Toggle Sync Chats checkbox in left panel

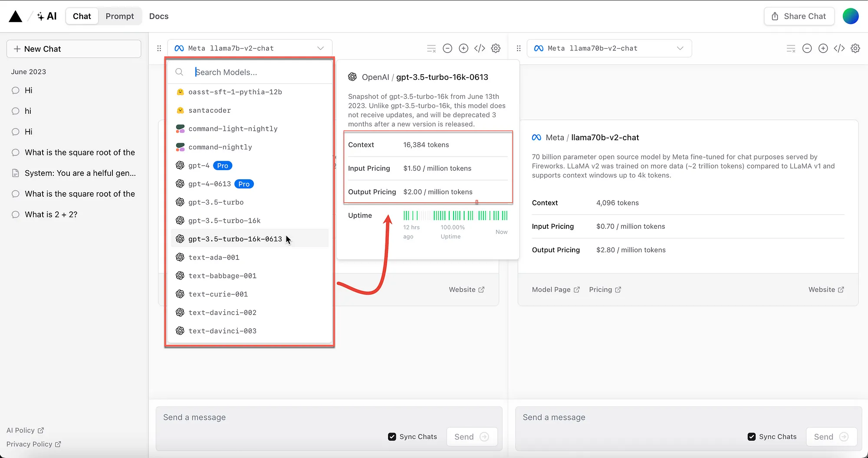392,437
